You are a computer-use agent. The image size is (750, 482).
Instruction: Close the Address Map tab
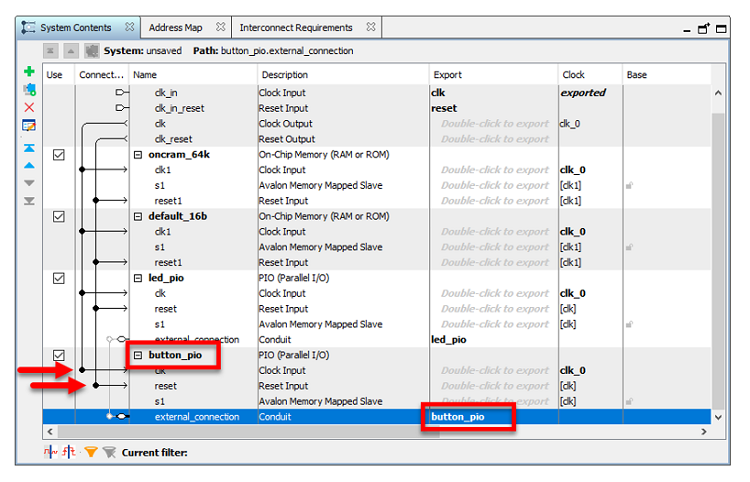tap(220, 27)
